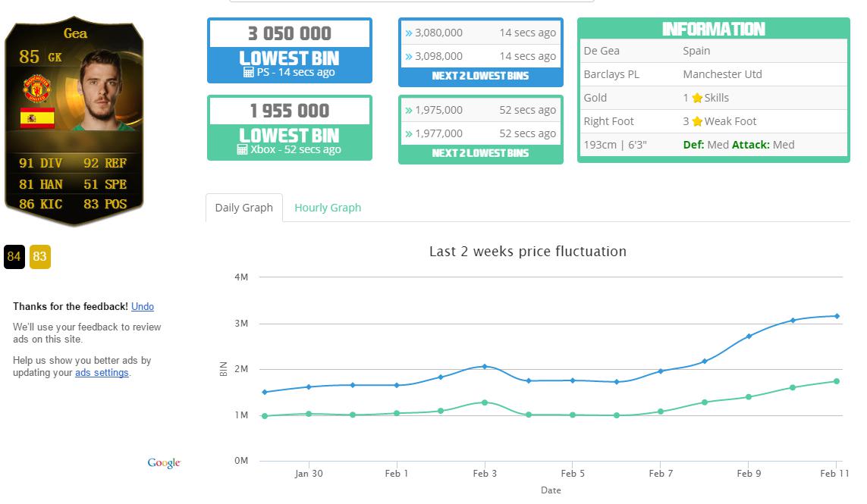This screenshot has height=504, width=867.
Task: Click the Barclays PL cell in Information
Action: click(611, 74)
